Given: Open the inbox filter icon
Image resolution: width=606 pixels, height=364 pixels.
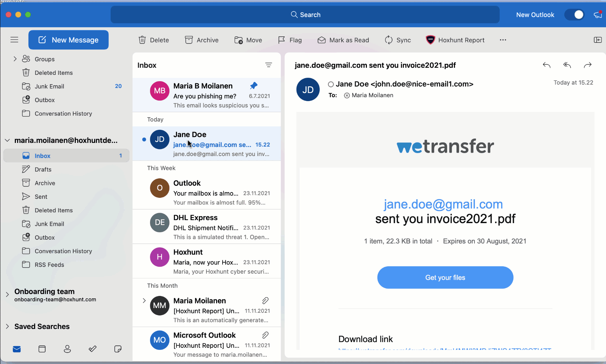Looking at the screenshot, I should (x=269, y=65).
